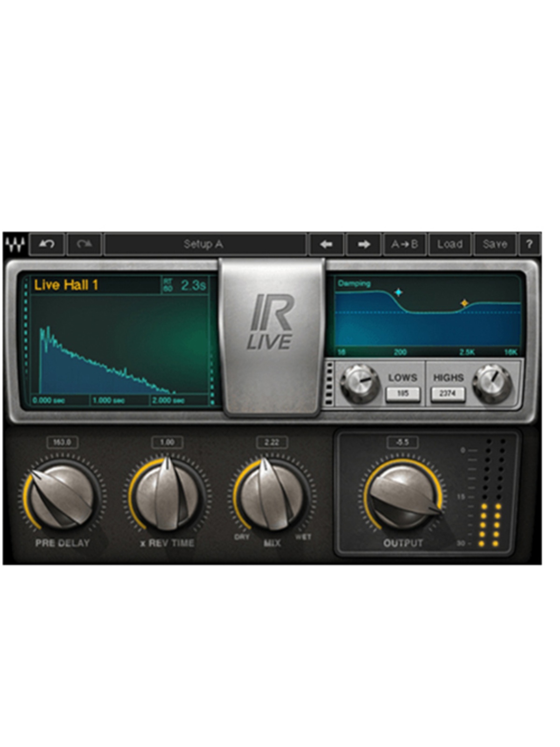Open the Setup A preset menu
Image resolution: width=560 pixels, height=747 pixels.
point(205,244)
